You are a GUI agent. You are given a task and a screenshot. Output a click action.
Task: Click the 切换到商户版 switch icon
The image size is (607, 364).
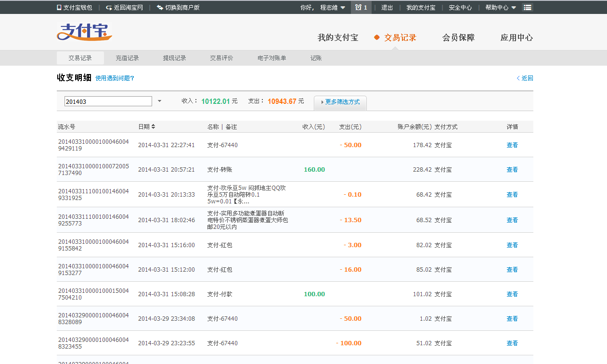[160, 8]
